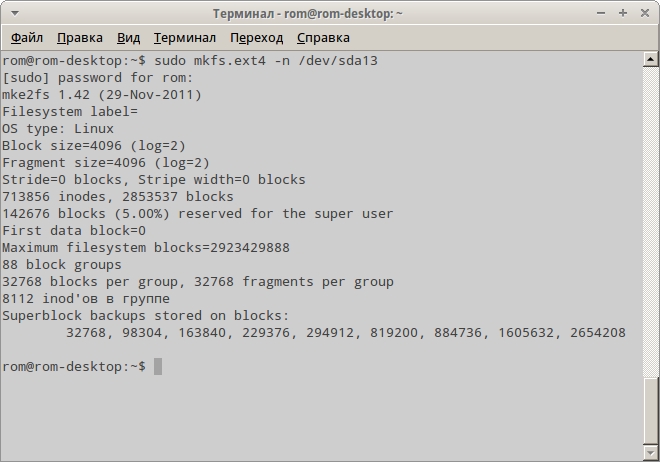Viewport: 660px width, 462px height.
Task: Open the Файл menu
Action: point(27,38)
